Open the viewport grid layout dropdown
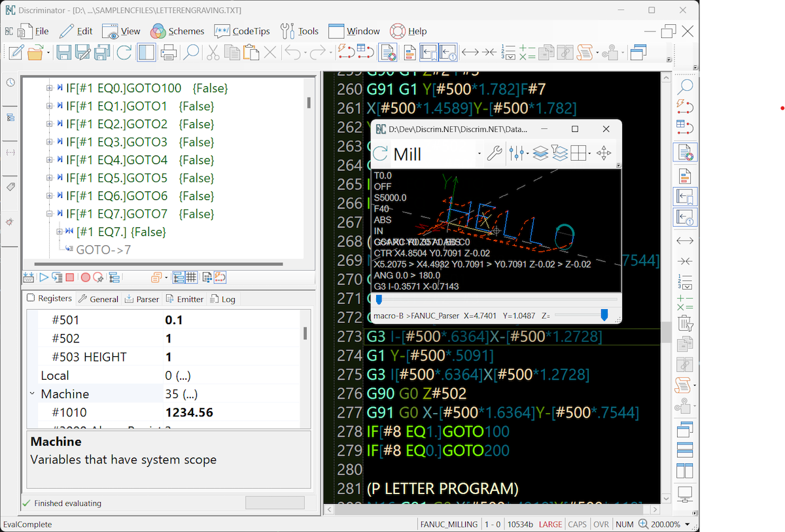The image size is (785, 532). coord(590,154)
